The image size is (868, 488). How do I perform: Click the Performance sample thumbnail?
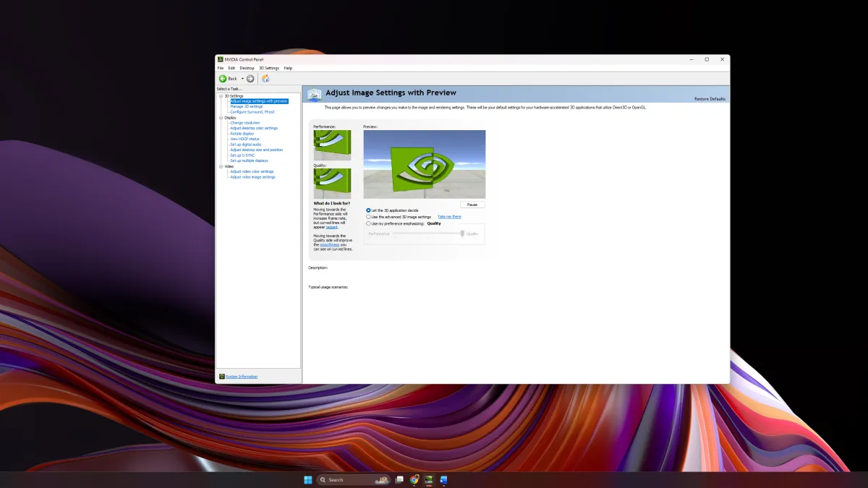(332, 145)
